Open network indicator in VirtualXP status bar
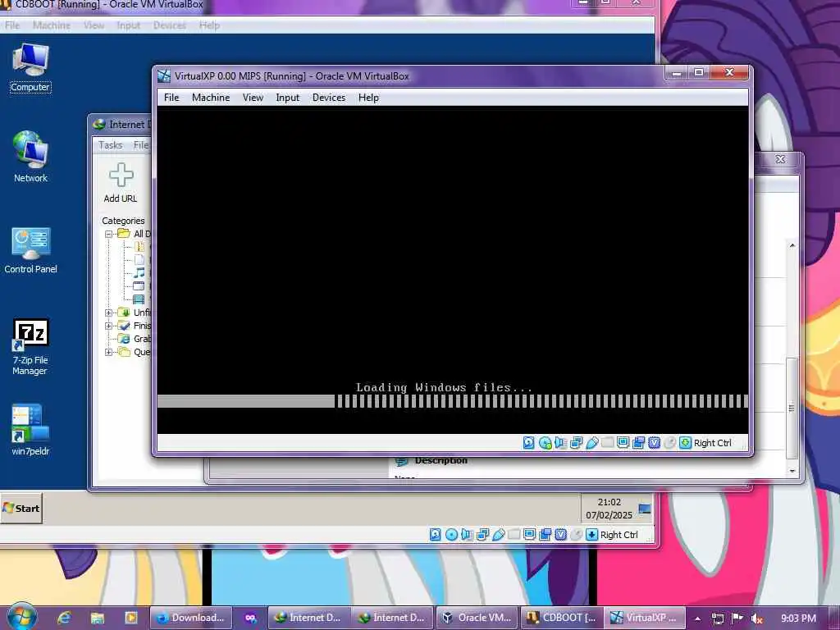 [x=576, y=442]
